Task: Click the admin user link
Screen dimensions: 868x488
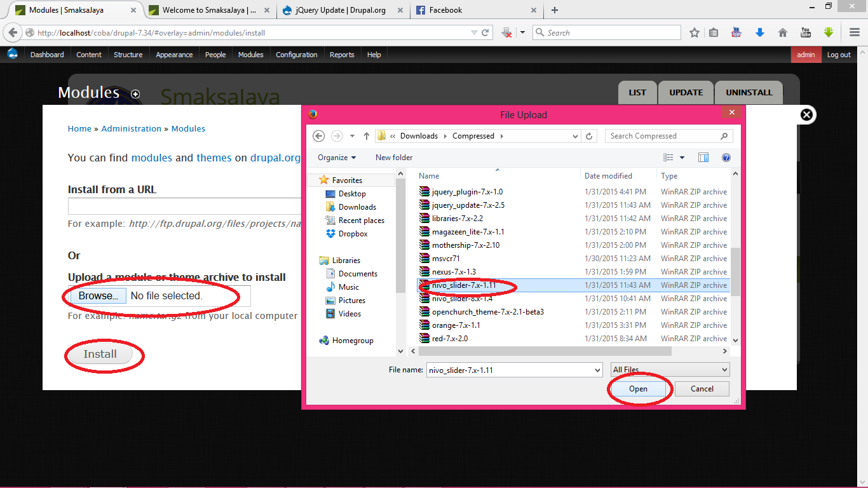Action: [806, 55]
